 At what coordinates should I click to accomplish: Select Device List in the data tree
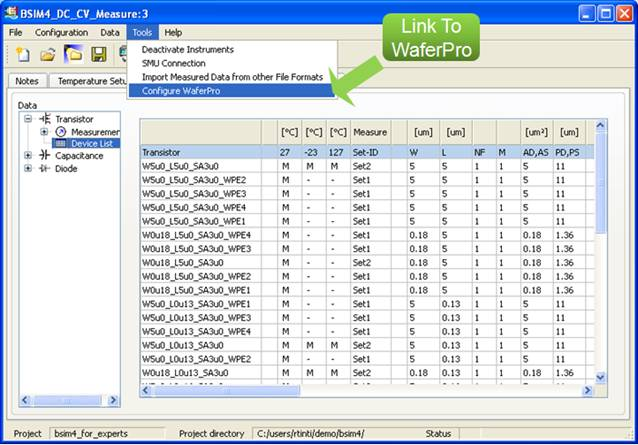pos(91,143)
